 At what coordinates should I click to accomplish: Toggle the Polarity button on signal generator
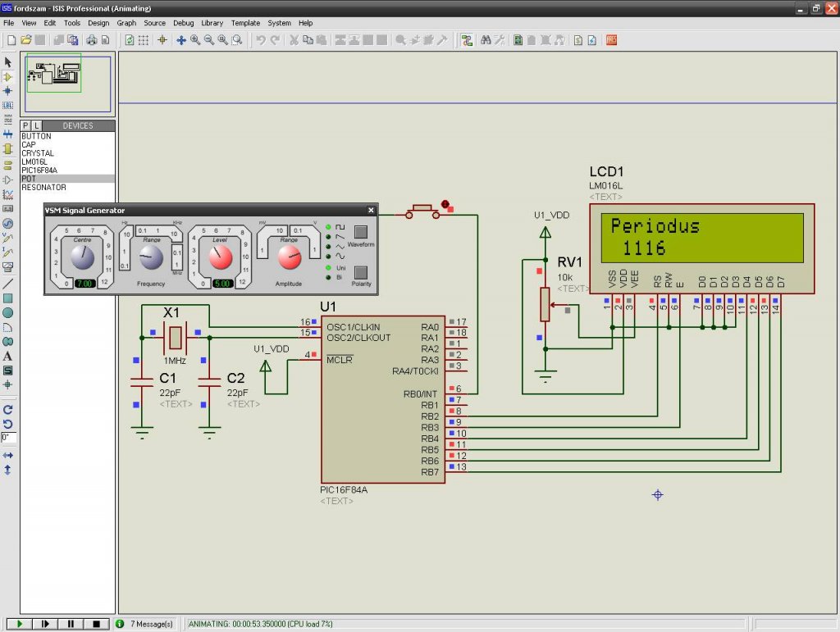click(x=360, y=271)
